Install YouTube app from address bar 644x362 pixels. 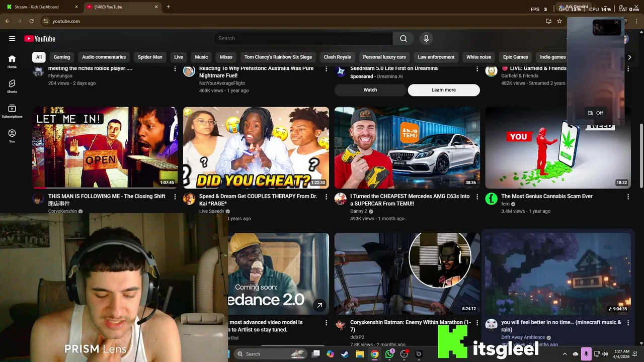pos(548,21)
